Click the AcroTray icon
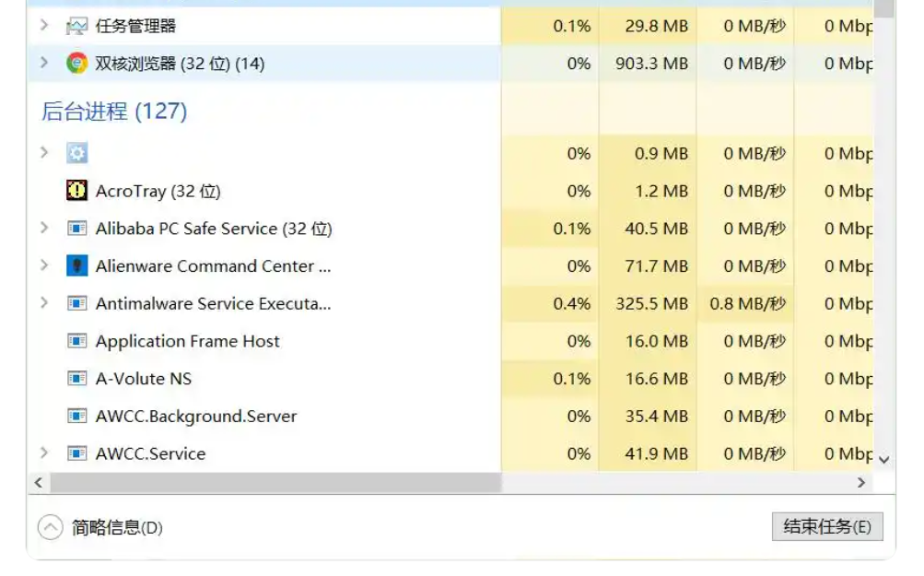The height and width of the screenshot is (576, 924). tap(76, 191)
